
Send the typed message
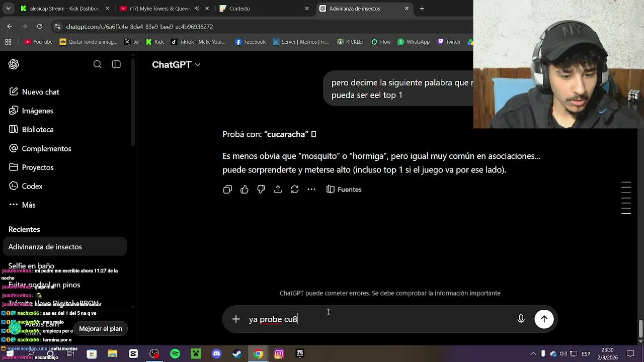coord(544,319)
